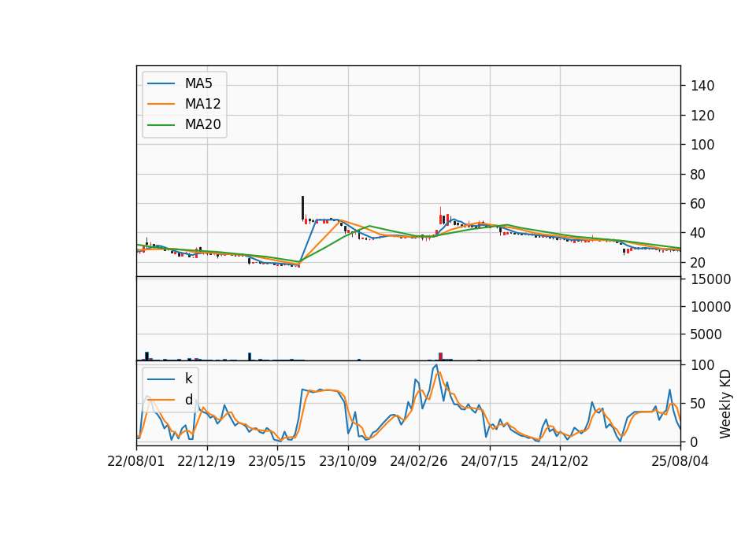Click the red volume bar near 24/02/26
Screen dimensions: 756x543
(441, 356)
